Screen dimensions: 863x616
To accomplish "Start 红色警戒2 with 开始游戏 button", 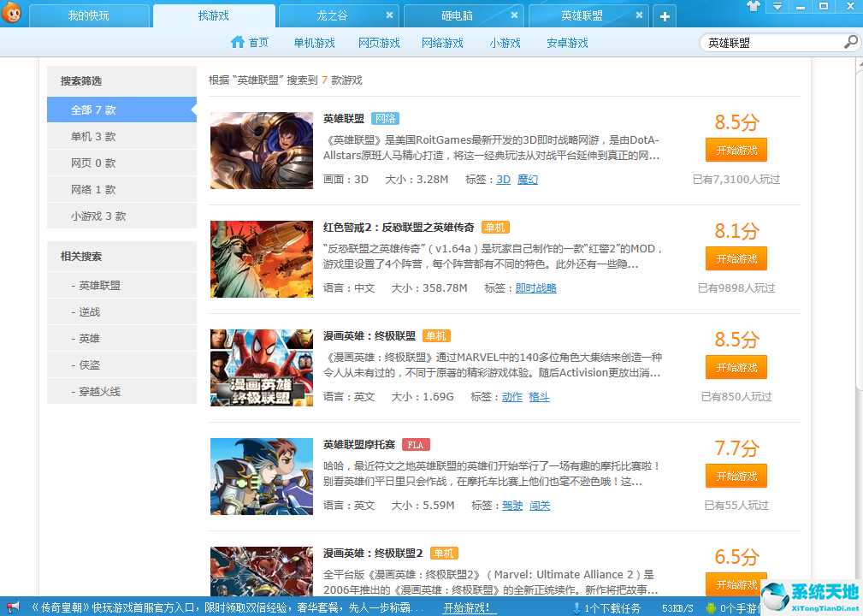I will point(736,258).
